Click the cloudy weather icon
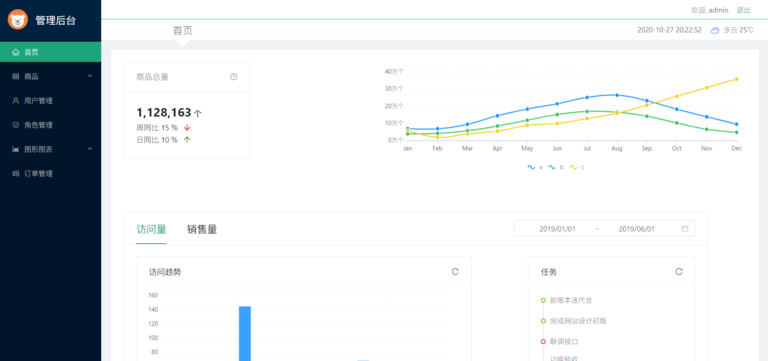768x361 pixels. coord(715,30)
